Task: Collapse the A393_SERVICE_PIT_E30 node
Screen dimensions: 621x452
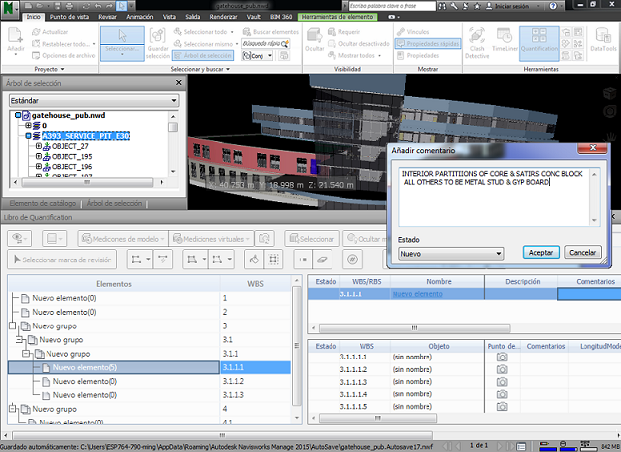Action: point(28,136)
